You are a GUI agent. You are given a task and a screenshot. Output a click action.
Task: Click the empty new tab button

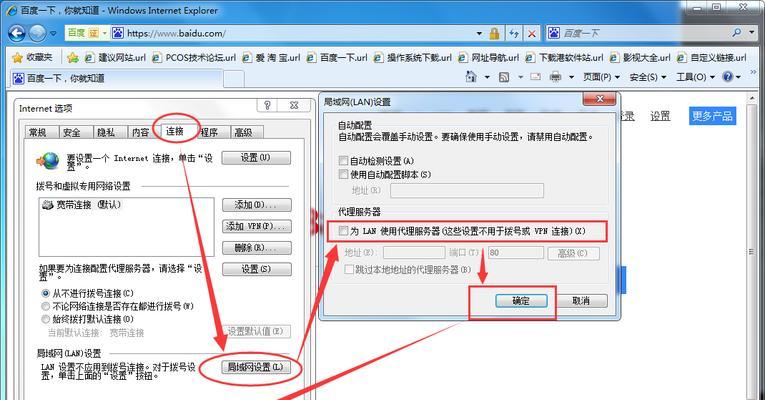click(234, 79)
